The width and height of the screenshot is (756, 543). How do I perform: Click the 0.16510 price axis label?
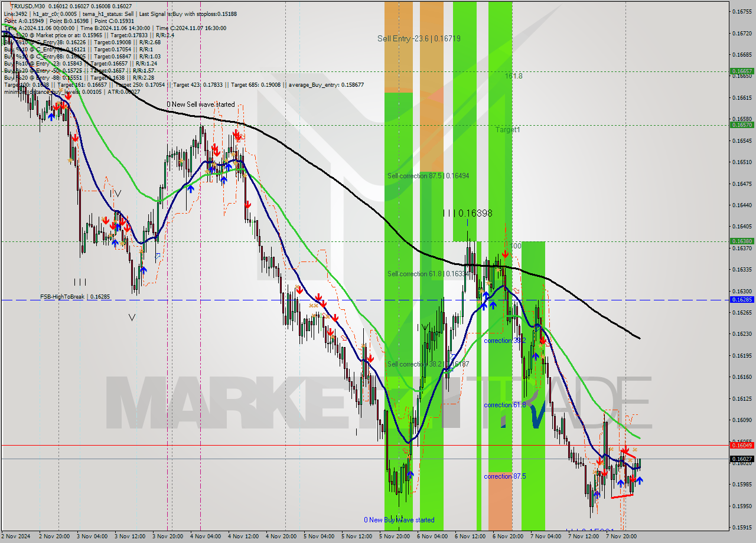742,162
